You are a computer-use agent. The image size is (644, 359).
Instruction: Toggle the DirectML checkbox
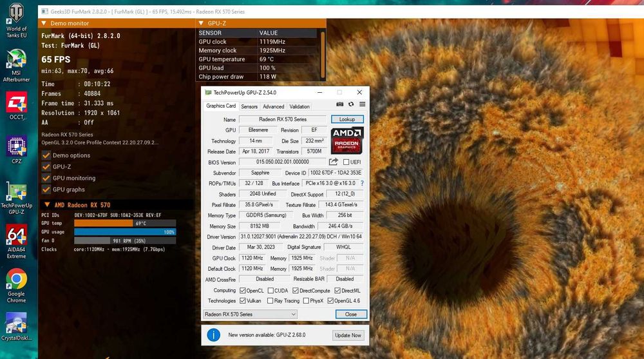[x=337, y=290]
